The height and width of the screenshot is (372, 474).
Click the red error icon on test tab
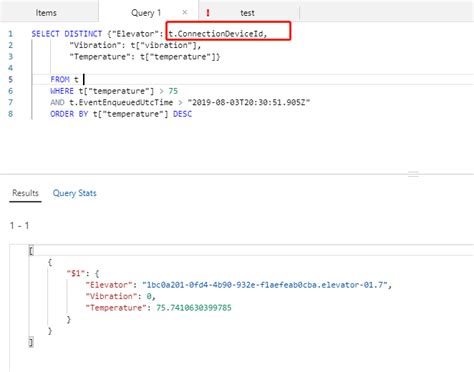[x=208, y=13]
